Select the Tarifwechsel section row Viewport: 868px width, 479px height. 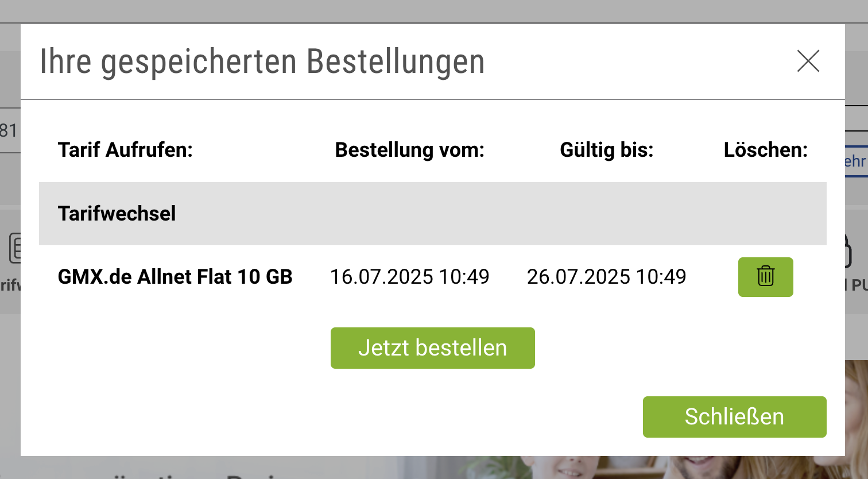(433, 214)
